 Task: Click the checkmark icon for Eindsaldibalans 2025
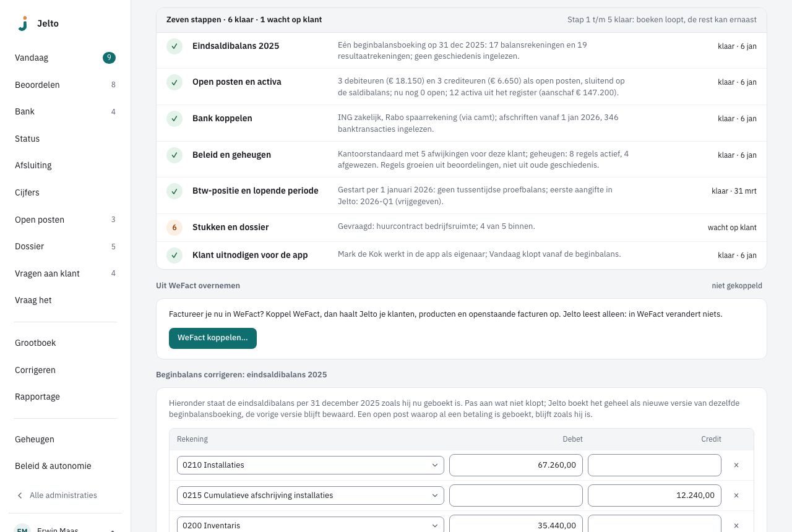pos(174,46)
